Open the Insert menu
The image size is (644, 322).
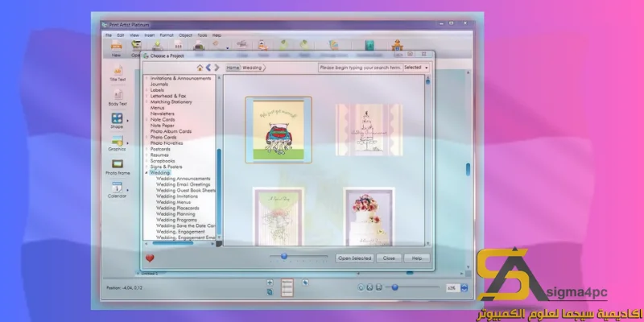(150, 35)
